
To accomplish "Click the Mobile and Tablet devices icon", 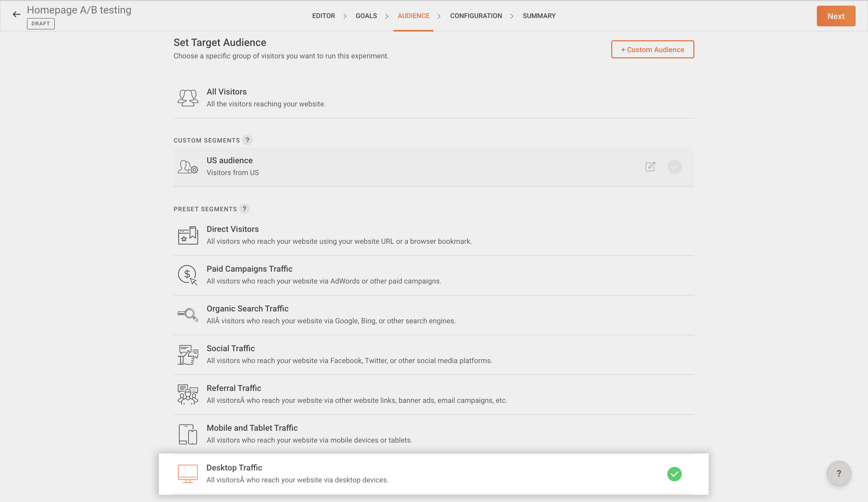I will [188, 434].
